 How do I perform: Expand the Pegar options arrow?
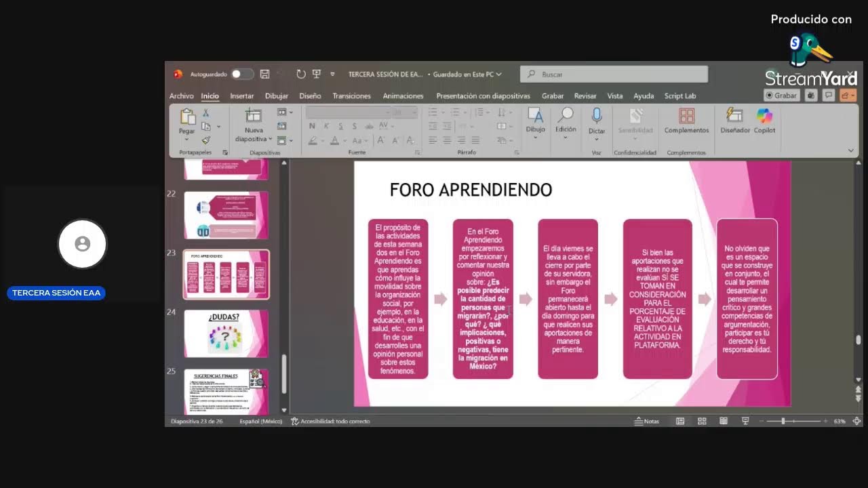pos(187,138)
